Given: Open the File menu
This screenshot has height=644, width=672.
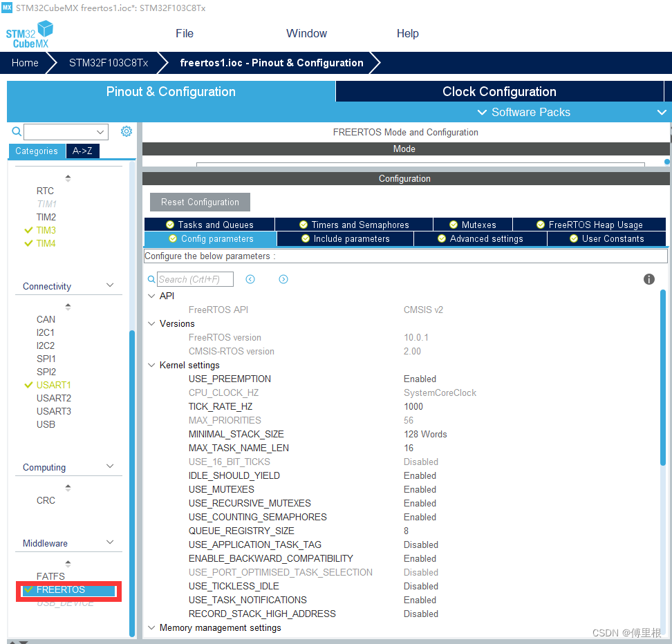Looking at the screenshot, I should (x=185, y=33).
